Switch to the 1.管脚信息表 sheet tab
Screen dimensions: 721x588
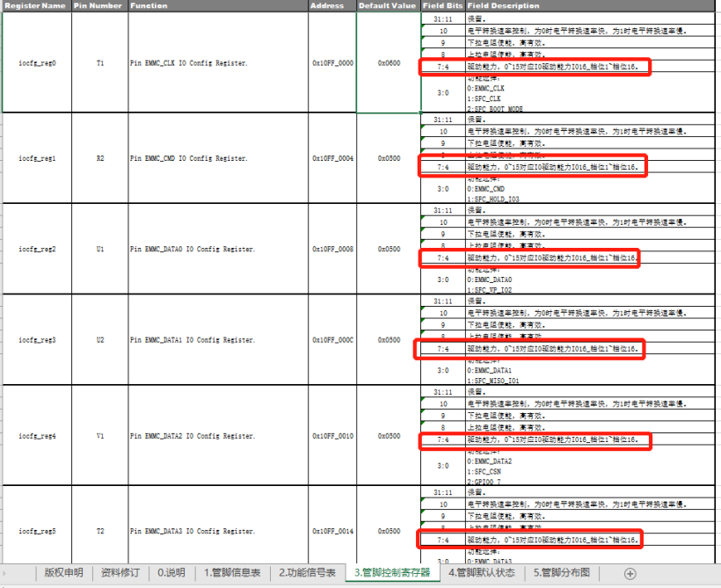[x=232, y=573]
